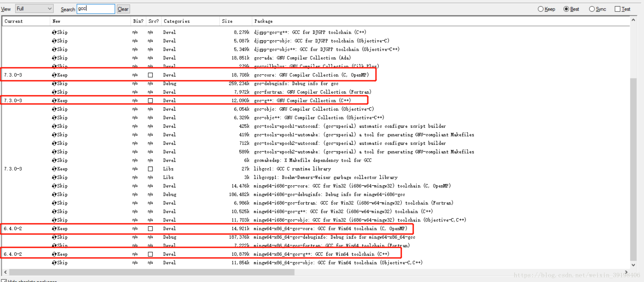The height and width of the screenshot is (282, 644).
Task: Sort by the Categories column header
Action: pyautogui.click(x=190, y=21)
